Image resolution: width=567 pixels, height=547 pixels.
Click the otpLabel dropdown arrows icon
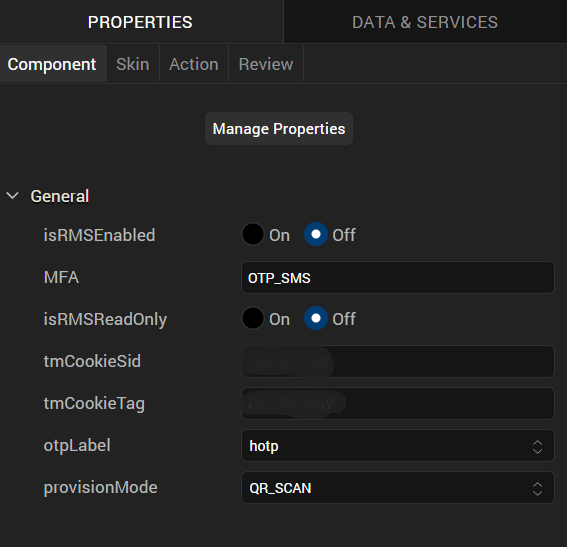tap(537, 446)
